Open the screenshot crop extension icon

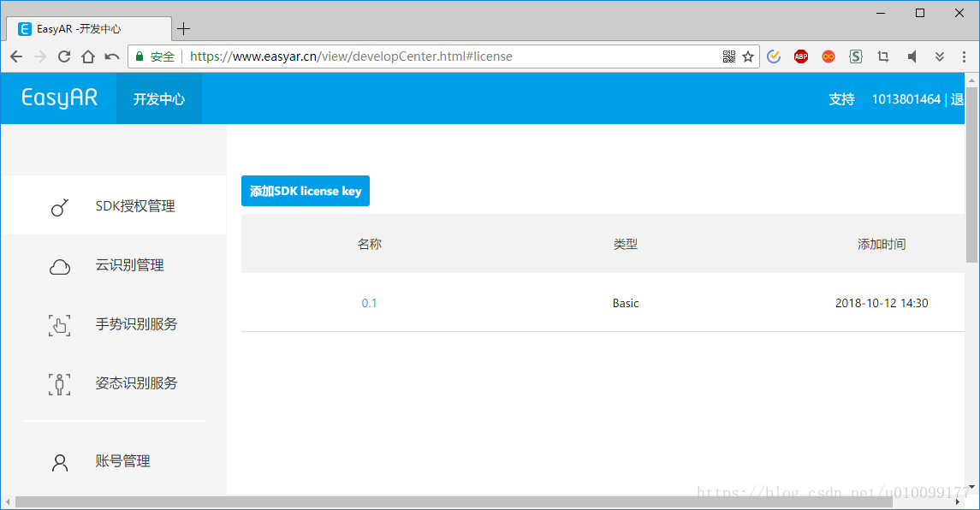(x=882, y=56)
